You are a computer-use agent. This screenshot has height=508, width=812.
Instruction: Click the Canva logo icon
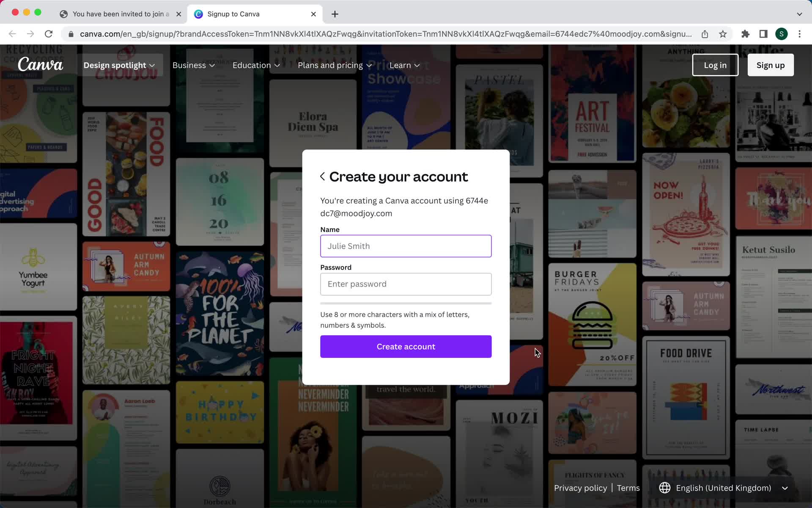pos(40,65)
